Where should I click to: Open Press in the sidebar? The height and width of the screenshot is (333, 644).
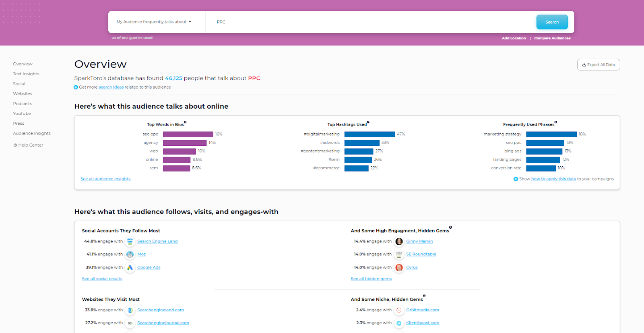pyautogui.click(x=19, y=124)
